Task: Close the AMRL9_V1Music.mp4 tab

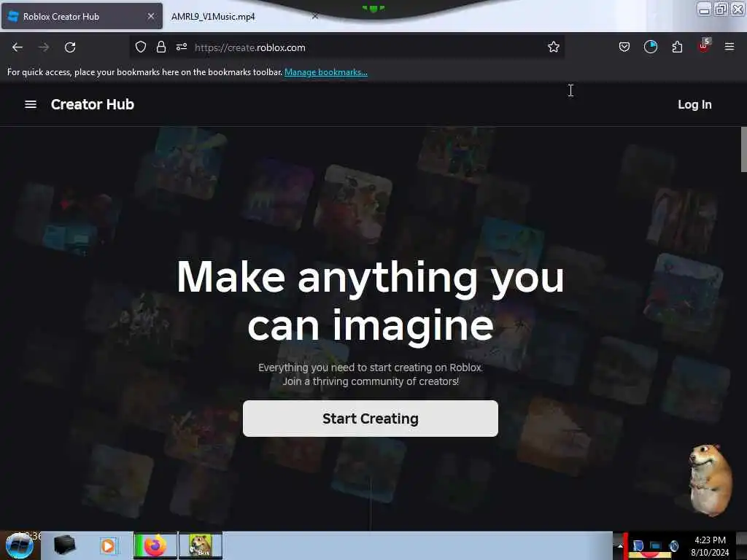Action: pos(315,16)
